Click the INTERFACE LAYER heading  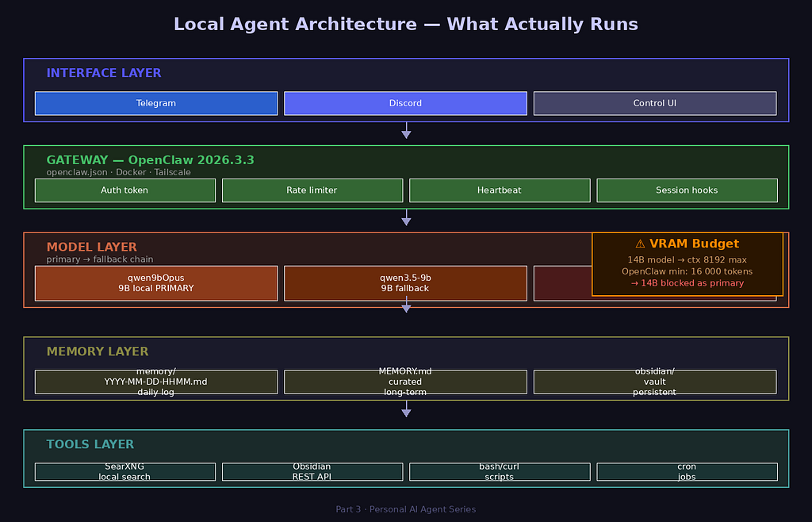tap(104, 73)
